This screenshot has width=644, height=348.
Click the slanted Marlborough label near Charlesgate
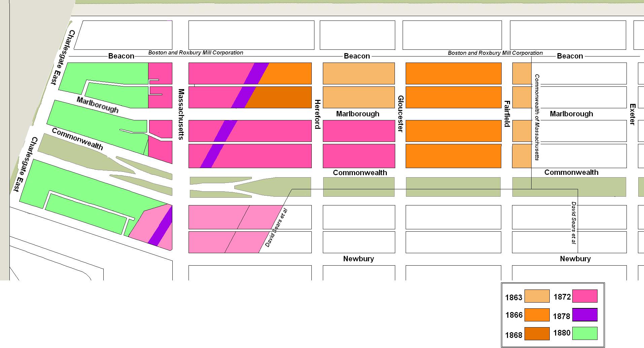[x=97, y=105]
